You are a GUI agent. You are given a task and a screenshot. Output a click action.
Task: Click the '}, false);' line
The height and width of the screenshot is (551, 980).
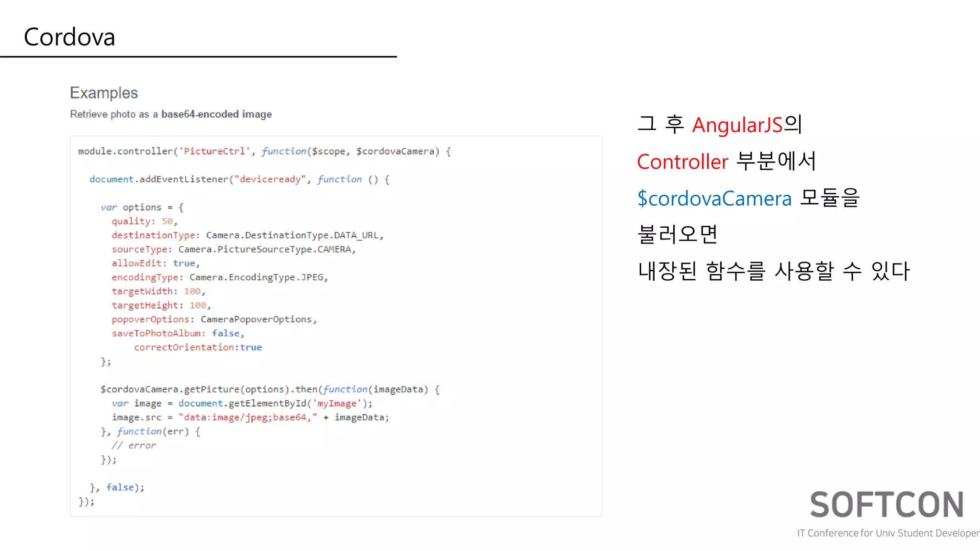(x=117, y=487)
